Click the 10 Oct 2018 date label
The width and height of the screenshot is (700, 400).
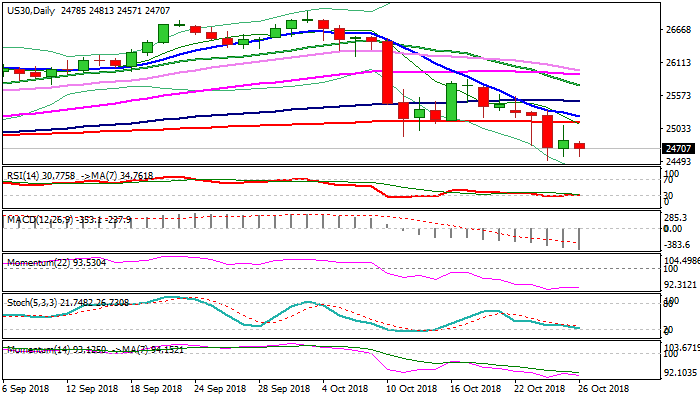[413, 388]
